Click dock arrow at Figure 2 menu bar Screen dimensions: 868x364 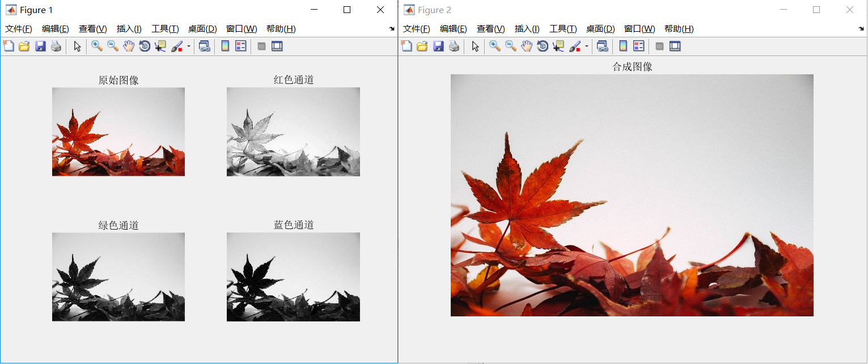pos(862,28)
